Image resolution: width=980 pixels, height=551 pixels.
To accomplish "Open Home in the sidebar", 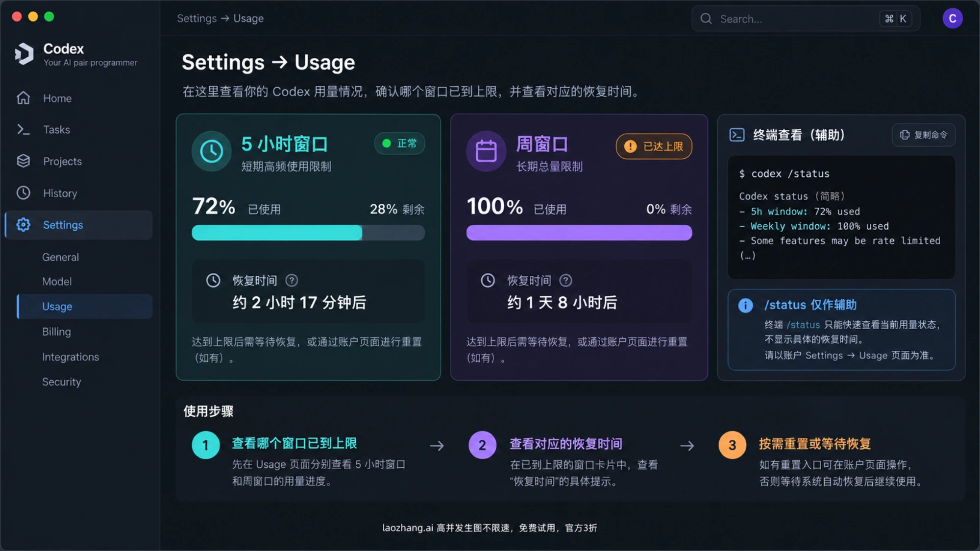I will point(78,98).
